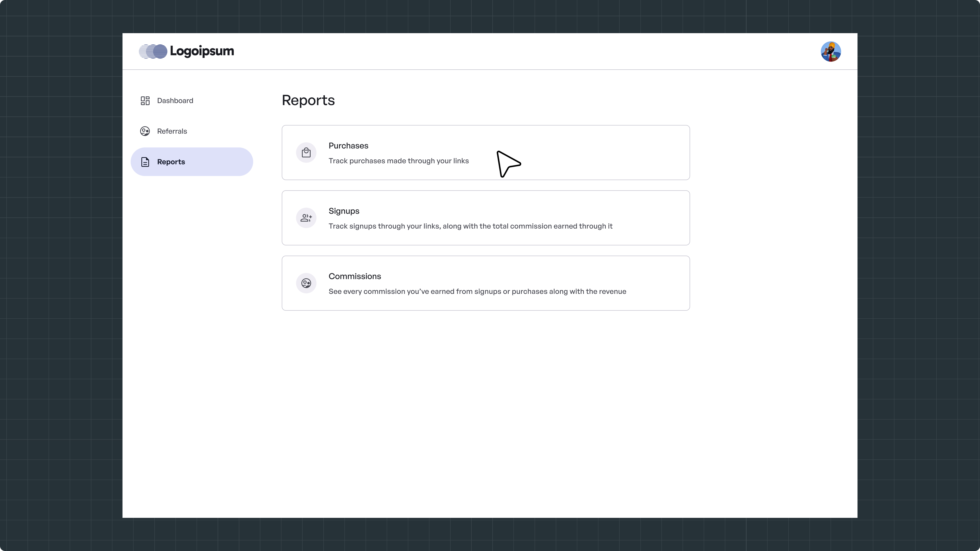Screen dimensions: 980x551
Task: Click the Signups card description text
Action: 470,226
